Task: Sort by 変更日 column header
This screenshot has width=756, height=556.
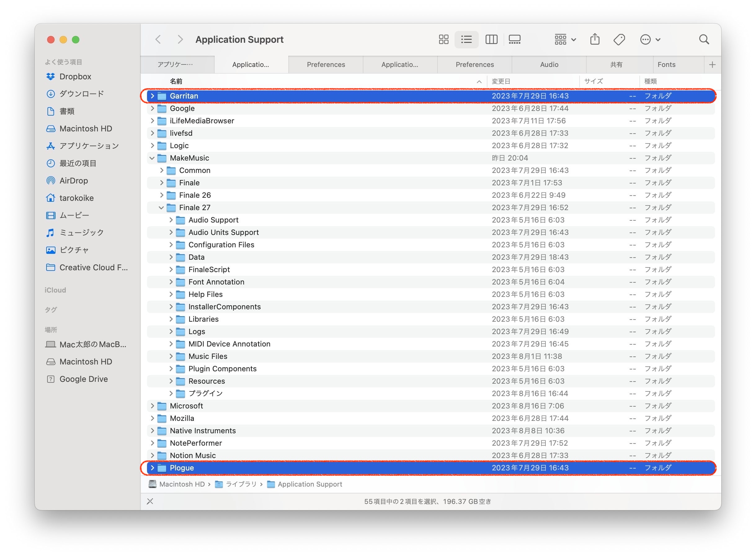Action: [x=534, y=82]
